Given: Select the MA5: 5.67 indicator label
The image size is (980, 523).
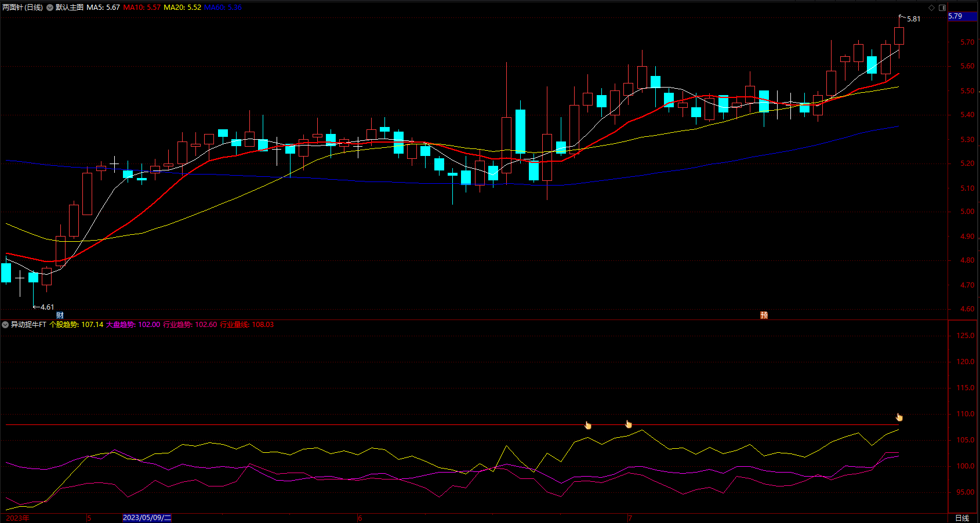Looking at the screenshot, I should click(x=103, y=8).
